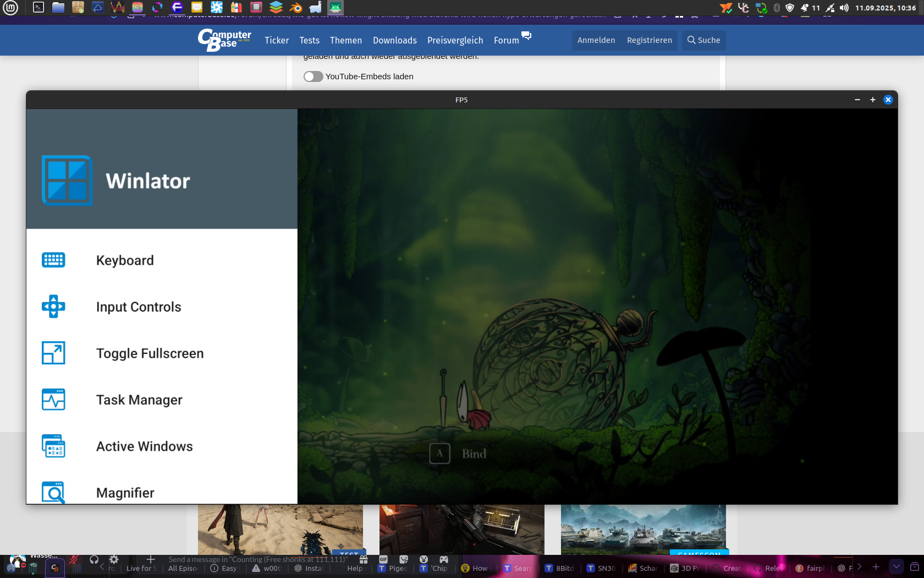The width and height of the screenshot is (924, 578).
Task: Unmute the Discord microphone
Action: pyautogui.click(x=74, y=560)
